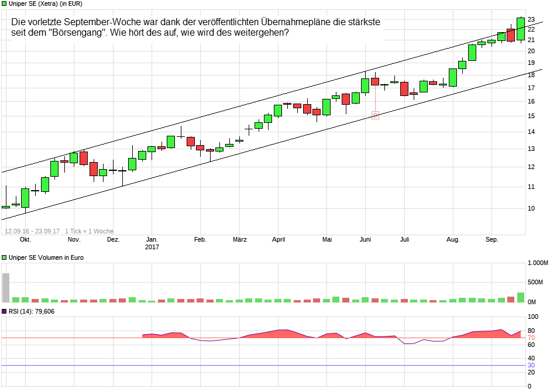
Task: Click the red candlestick in mid-September
Action: tap(511, 35)
